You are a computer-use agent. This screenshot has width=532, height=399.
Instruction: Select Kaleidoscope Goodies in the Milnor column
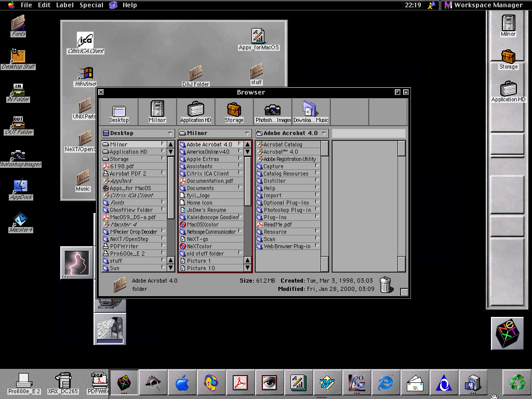211,217
